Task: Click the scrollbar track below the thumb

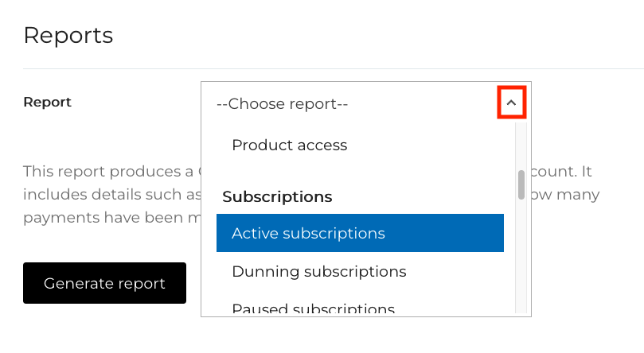Action: pos(521,254)
